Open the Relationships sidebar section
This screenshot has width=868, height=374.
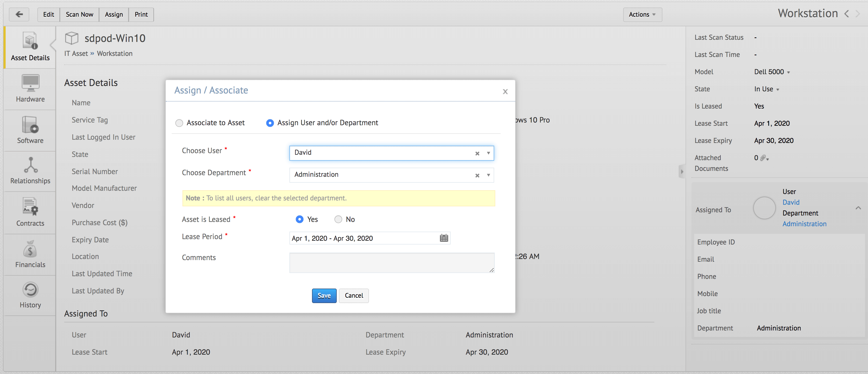[x=30, y=171]
